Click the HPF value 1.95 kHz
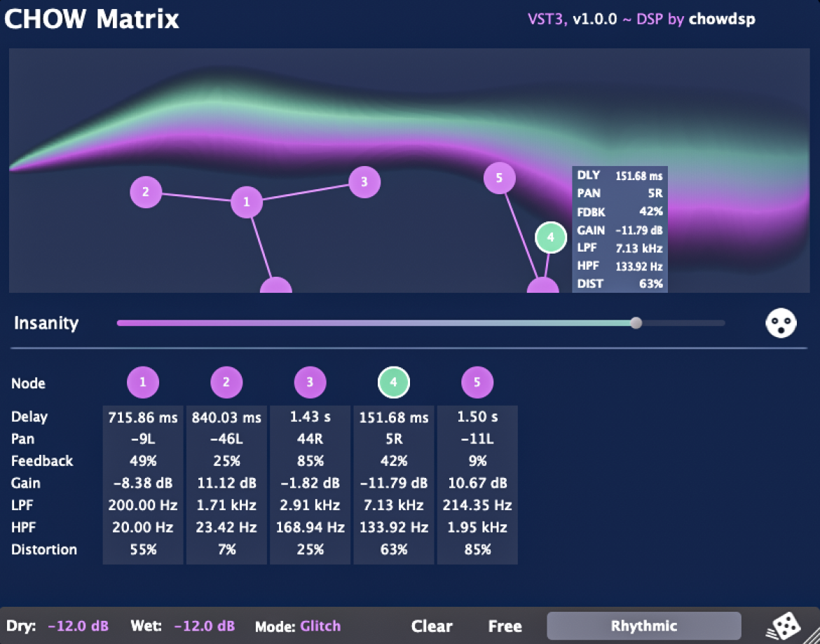The width and height of the screenshot is (820, 644). pos(477,528)
